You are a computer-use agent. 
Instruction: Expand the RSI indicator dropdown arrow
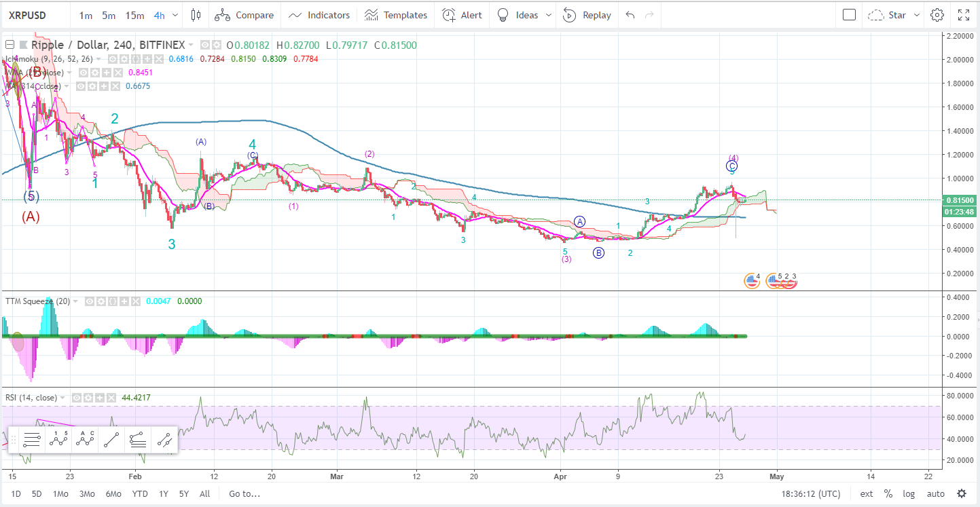[x=64, y=397]
